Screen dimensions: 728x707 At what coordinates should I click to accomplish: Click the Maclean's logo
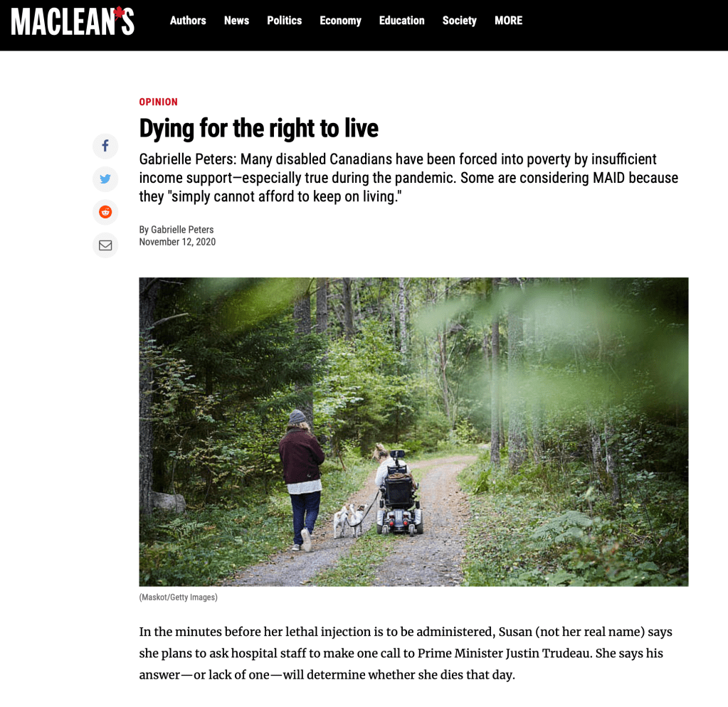pos(73,21)
